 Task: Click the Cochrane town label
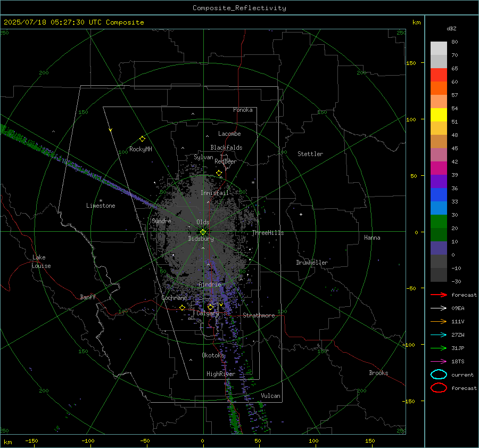click(174, 298)
